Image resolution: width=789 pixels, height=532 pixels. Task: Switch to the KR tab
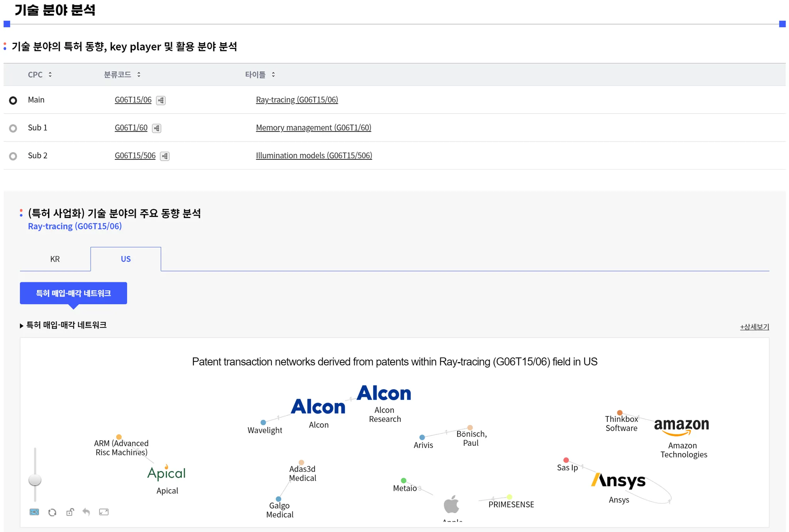55,259
